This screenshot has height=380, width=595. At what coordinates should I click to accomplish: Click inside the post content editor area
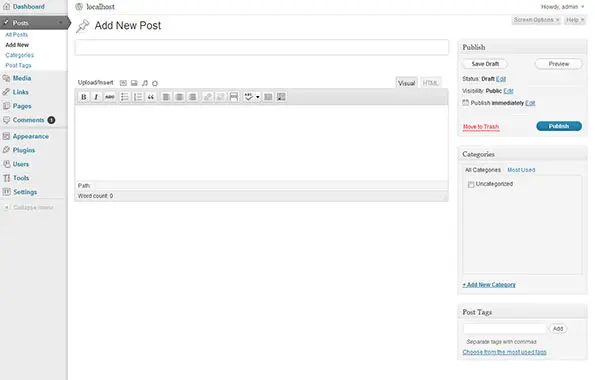[261, 143]
